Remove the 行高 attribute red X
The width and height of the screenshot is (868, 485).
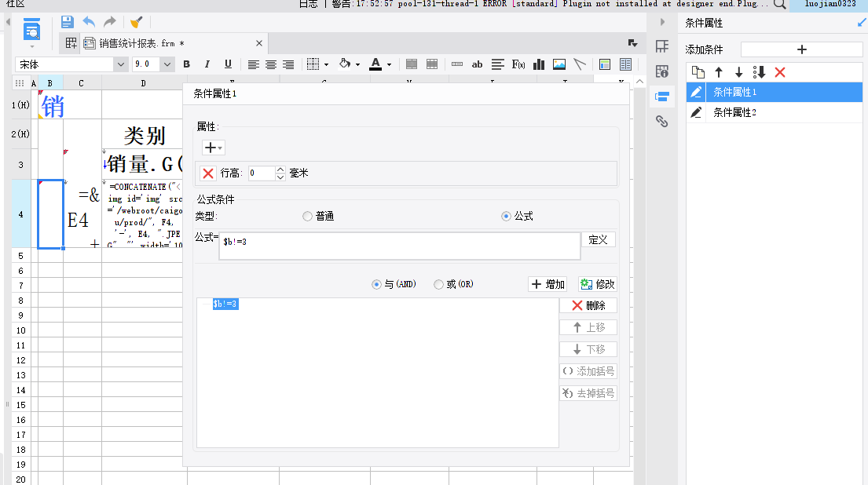click(208, 173)
